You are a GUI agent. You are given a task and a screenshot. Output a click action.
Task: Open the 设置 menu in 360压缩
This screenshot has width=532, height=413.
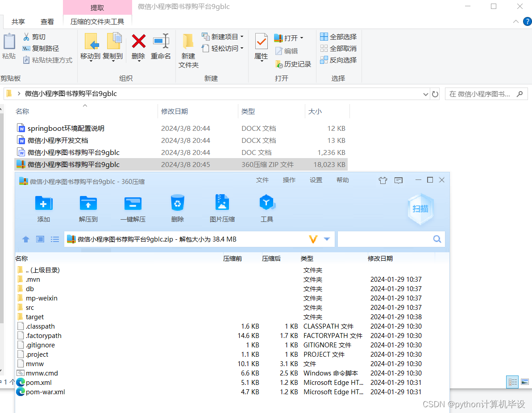pos(316,180)
